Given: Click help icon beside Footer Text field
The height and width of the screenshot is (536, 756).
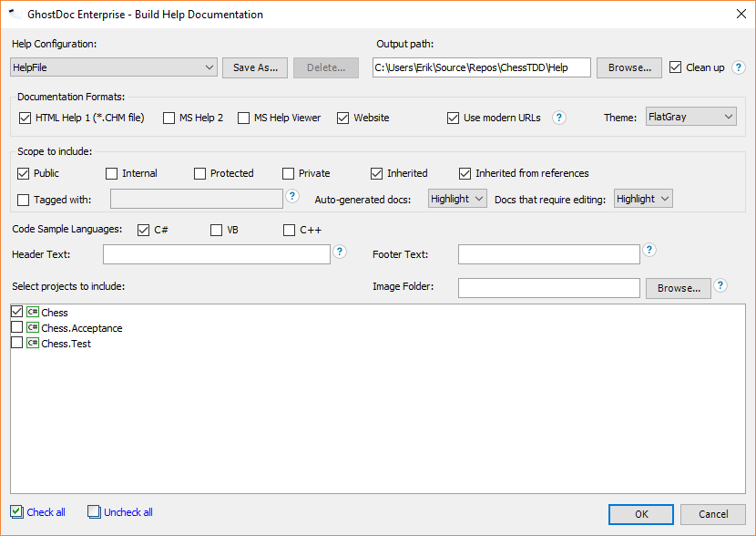Looking at the screenshot, I should [649, 250].
